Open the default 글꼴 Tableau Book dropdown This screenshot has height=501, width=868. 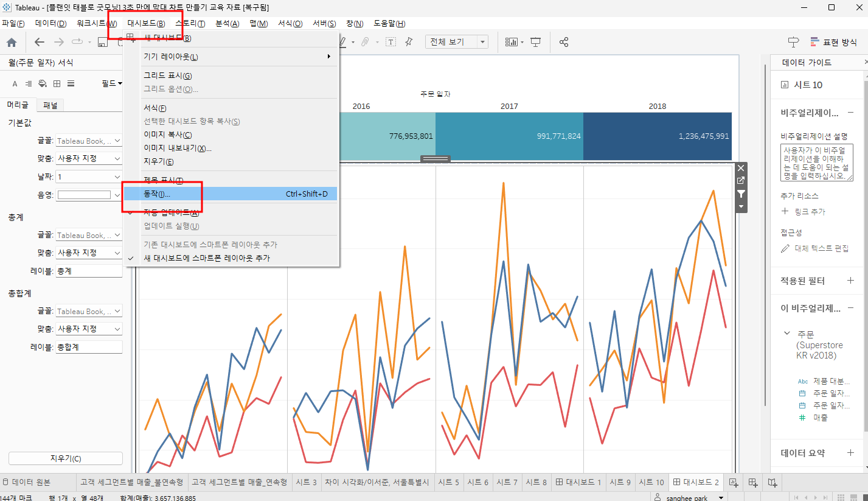point(89,141)
